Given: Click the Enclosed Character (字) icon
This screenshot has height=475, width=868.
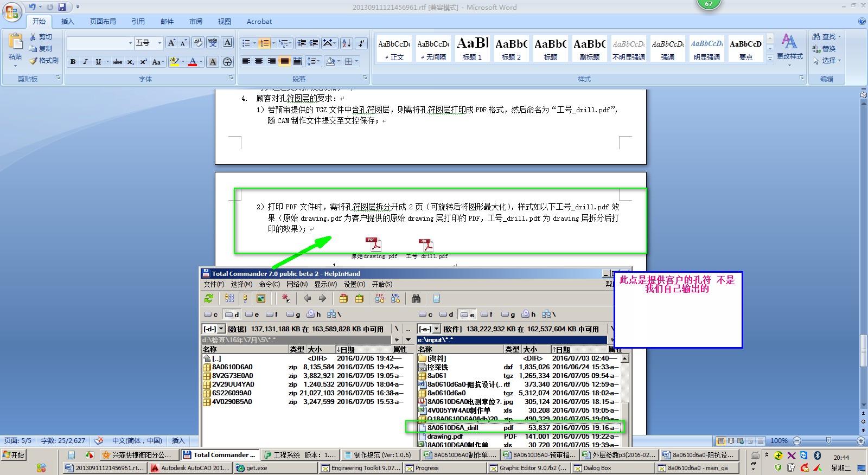Looking at the screenshot, I should click(x=228, y=62).
